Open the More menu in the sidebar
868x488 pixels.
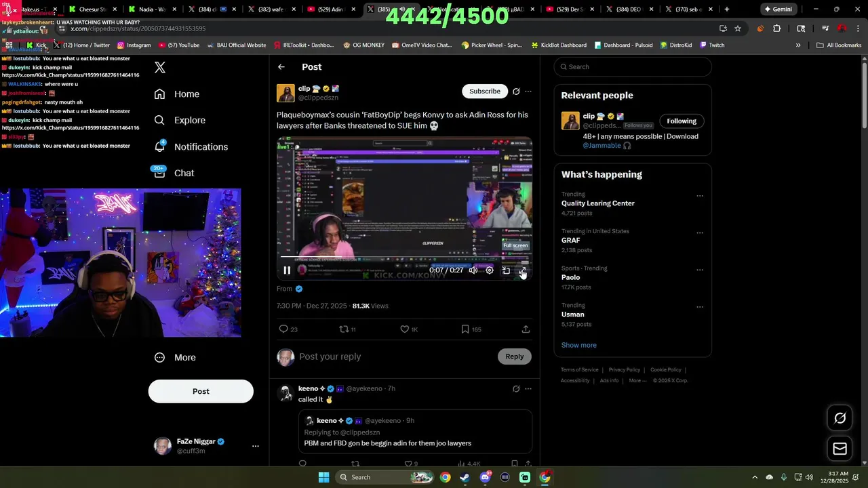tap(174, 357)
